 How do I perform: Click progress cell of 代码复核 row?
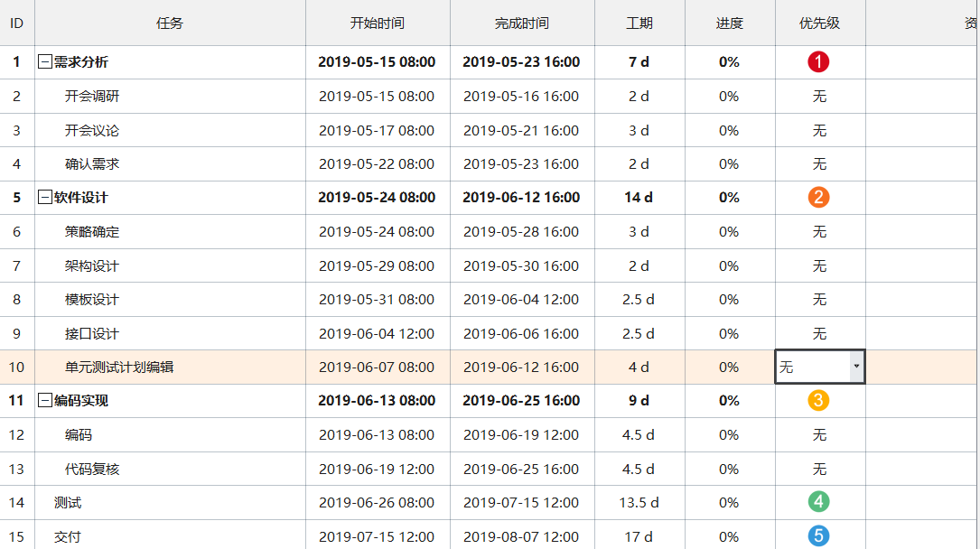(x=729, y=469)
